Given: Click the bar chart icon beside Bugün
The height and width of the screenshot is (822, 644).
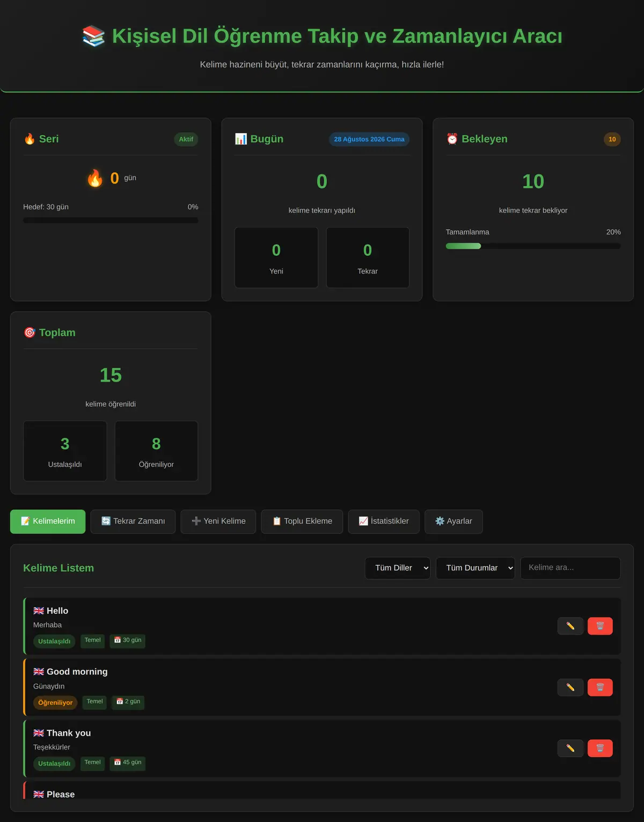Looking at the screenshot, I should tap(241, 139).
